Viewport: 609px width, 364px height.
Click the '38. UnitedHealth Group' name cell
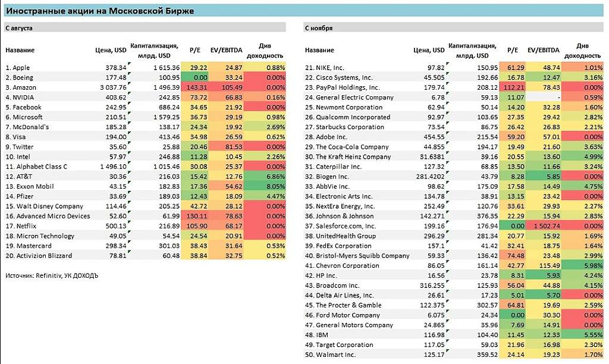click(x=340, y=236)
